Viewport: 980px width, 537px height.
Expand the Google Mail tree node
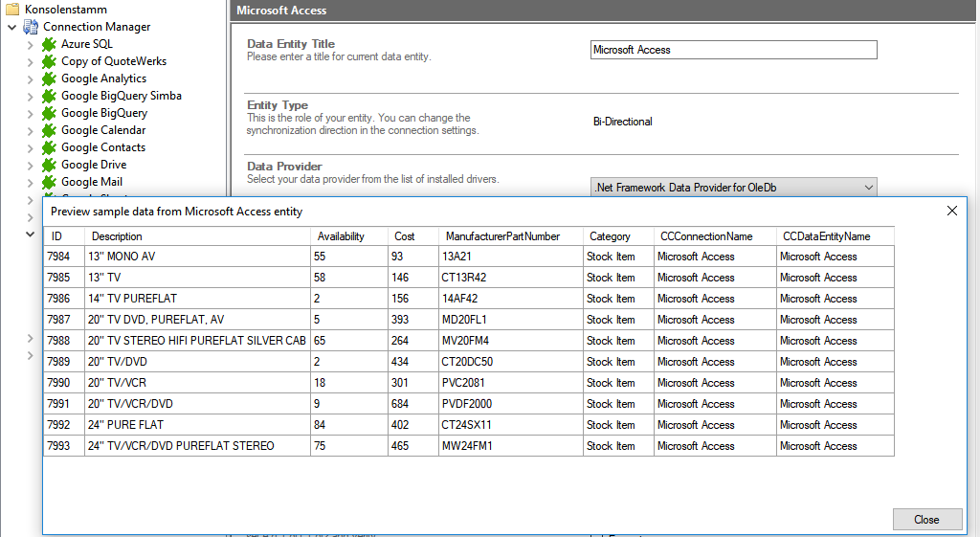coord(30,182)
